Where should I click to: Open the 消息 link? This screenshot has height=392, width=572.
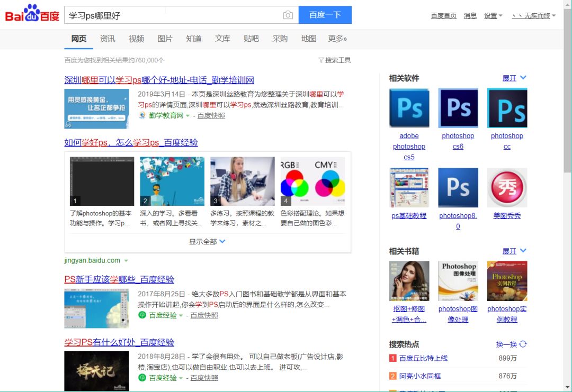(x=470, y=16)
